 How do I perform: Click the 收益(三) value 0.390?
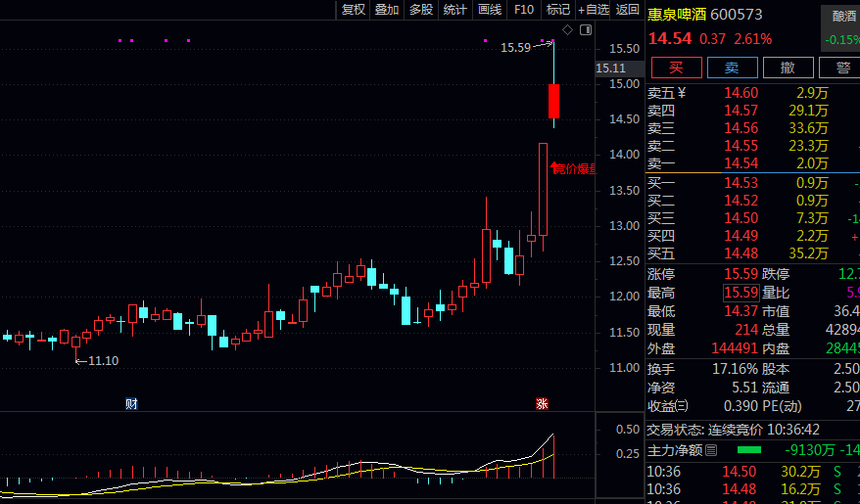pos(741,406)
